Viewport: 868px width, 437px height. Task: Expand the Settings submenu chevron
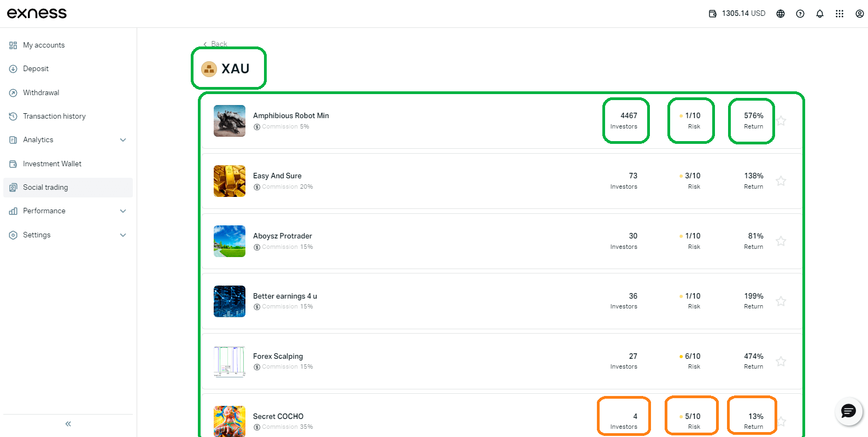[123, 235]
